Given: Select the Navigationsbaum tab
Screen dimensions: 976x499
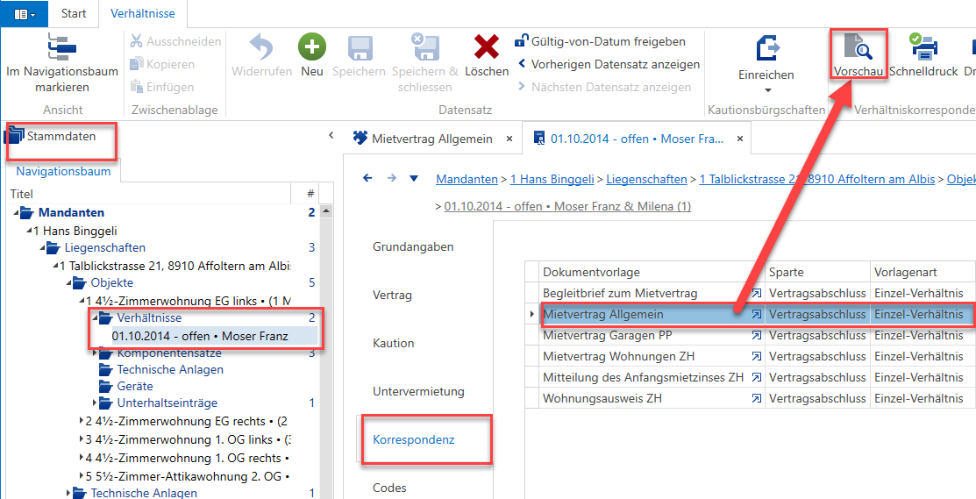Looking at the screenshot, I should coord(63,171).
